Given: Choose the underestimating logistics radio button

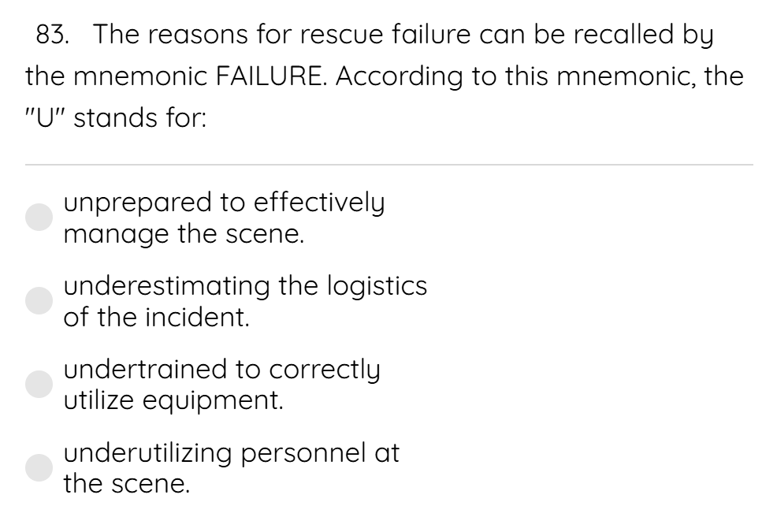Looking at the screenshot, I should (39, 300).
